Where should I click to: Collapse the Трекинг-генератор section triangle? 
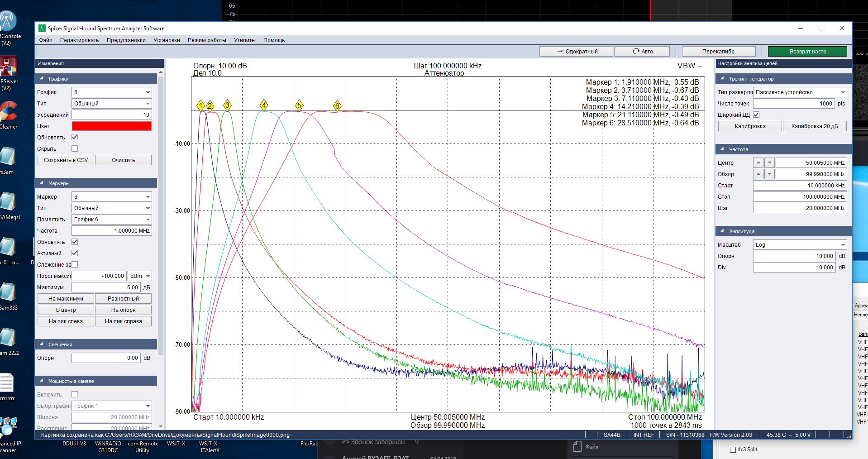coord(722,79)
